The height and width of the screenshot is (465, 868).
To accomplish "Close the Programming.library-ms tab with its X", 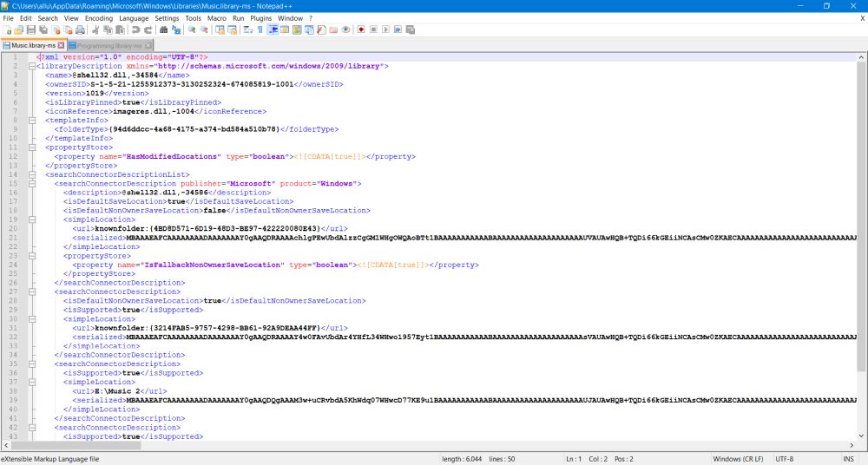I will [x=148, y=45].
